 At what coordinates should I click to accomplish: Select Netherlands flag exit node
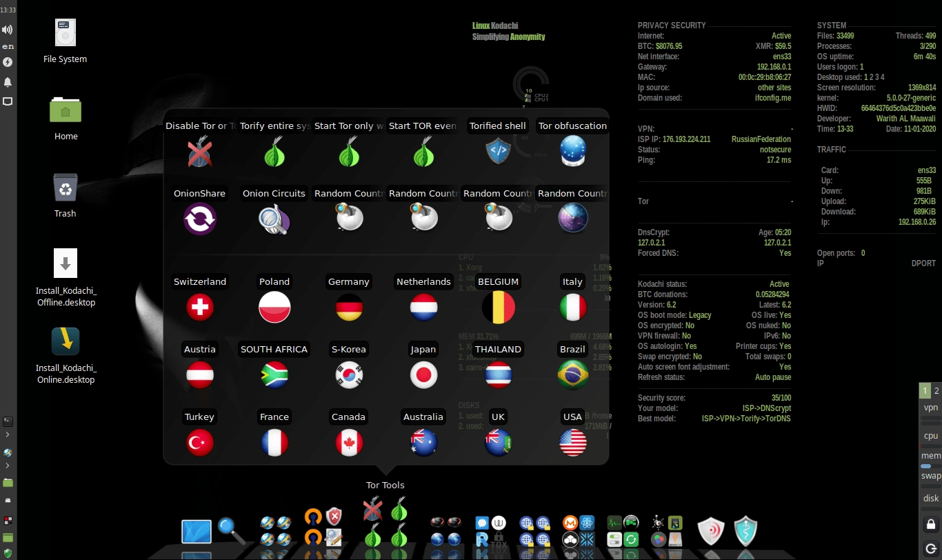click(423, 307)
